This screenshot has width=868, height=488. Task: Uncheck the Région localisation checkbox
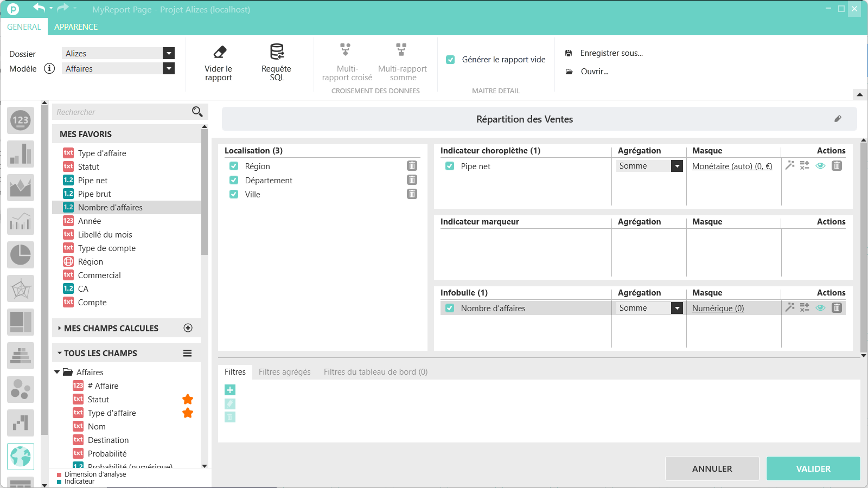tap(234, 166)
